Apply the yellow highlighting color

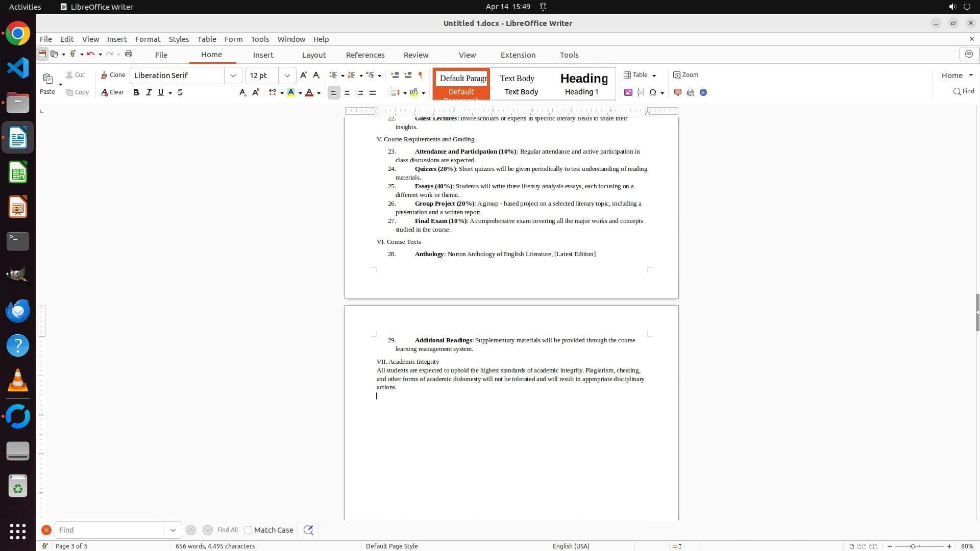tap(291, 92)
